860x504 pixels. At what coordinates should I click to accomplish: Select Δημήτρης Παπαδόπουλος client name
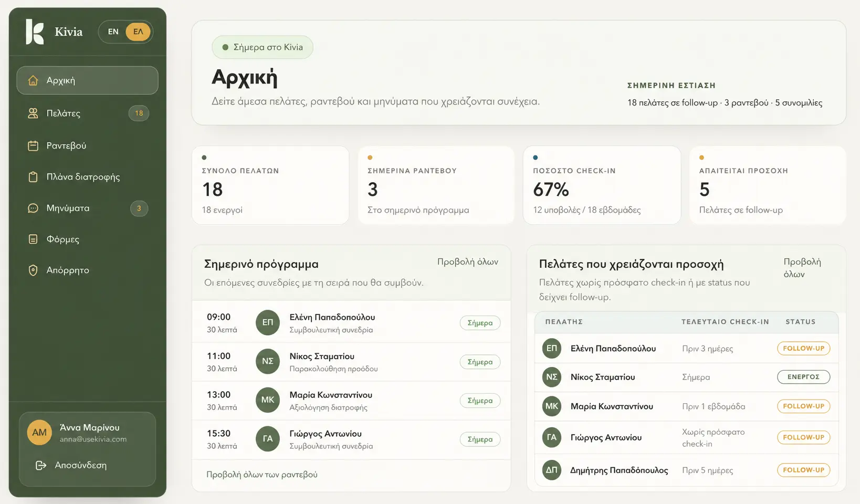point(619,470)
